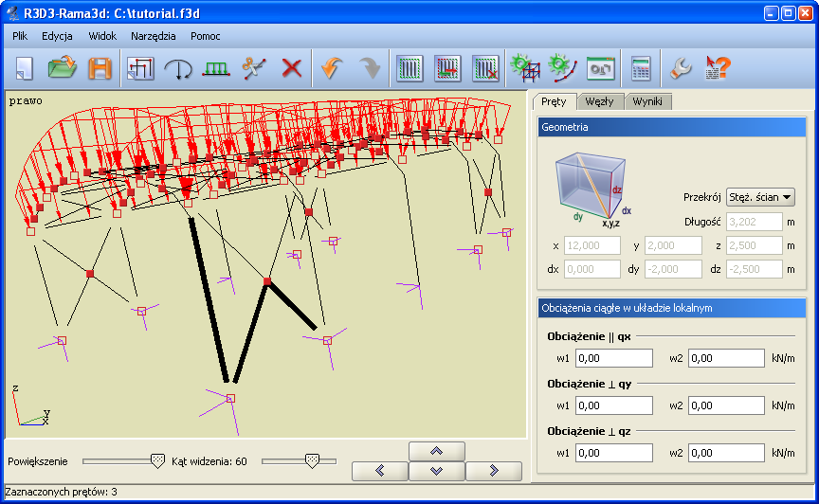Click the qx w1 load field
This screenshot has height=504, width=819.
[614, 358]
